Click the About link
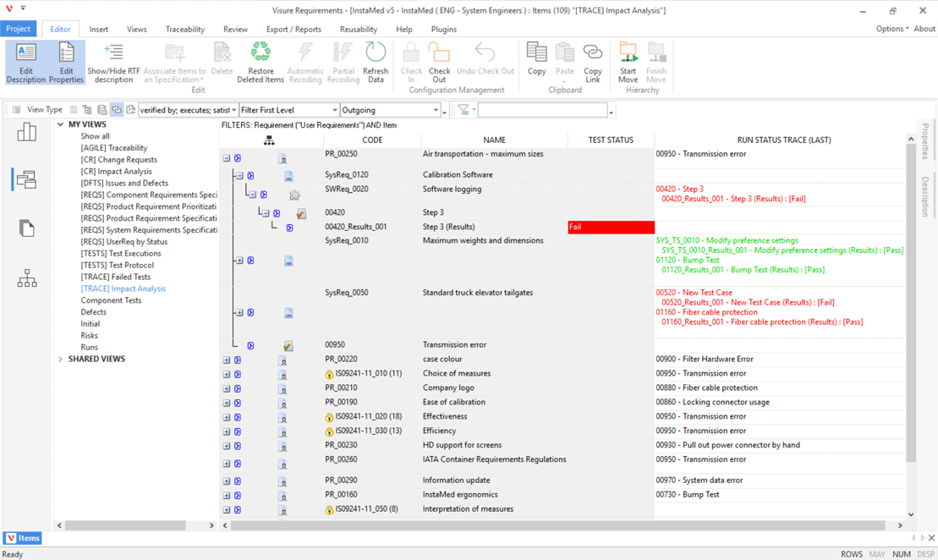 pyautogui.click(x=924, y=29)
